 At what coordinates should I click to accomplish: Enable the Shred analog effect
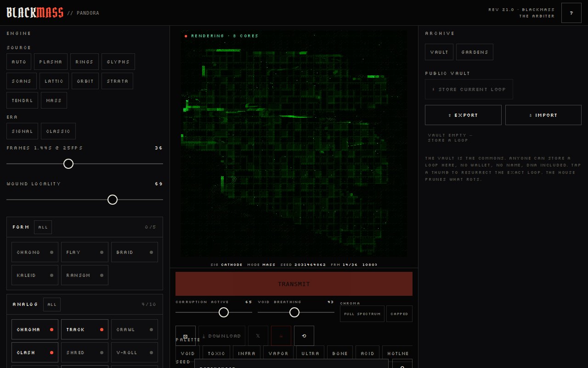coord(85,352)
